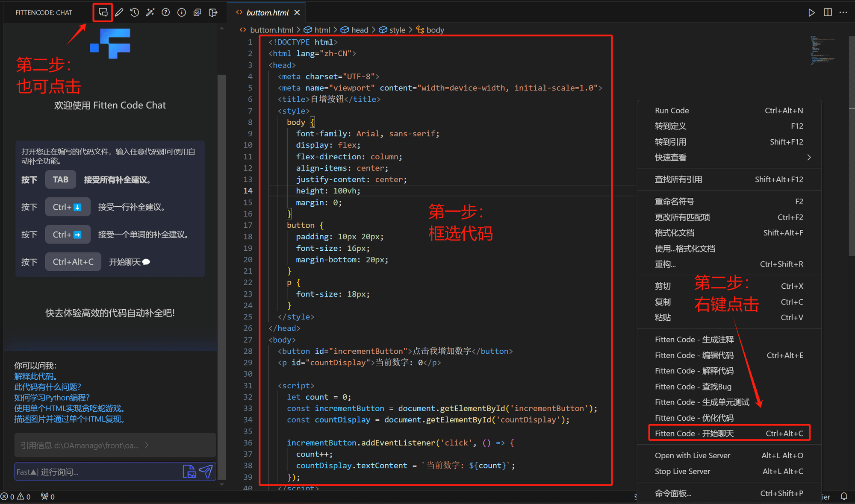Choose Fitten Code - 解释代码
Image resolution: width=855 pixels, height=504 pixels.
pyautogui.click(x=729, y=371)
